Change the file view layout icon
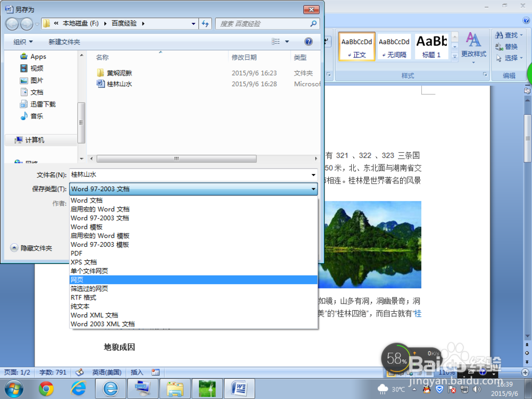 point(276,41)
